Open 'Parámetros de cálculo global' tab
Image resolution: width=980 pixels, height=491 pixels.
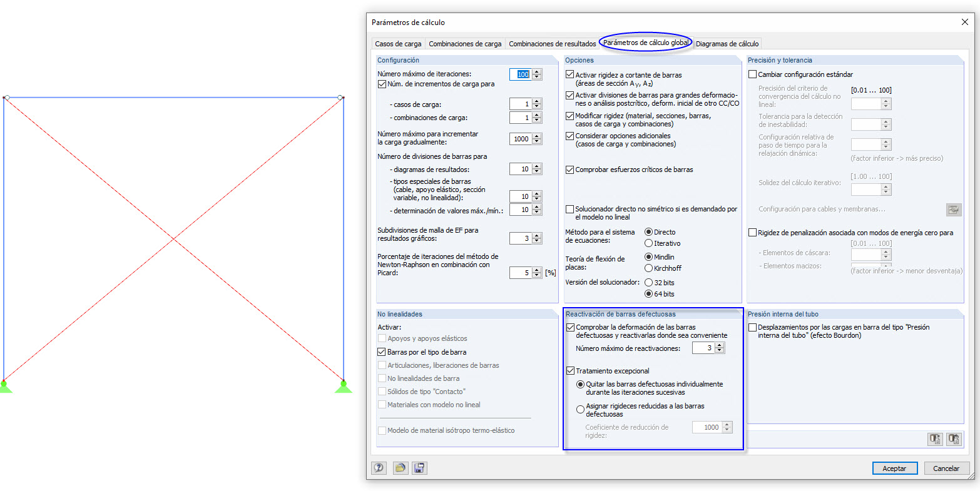click(x=646, y=43)
